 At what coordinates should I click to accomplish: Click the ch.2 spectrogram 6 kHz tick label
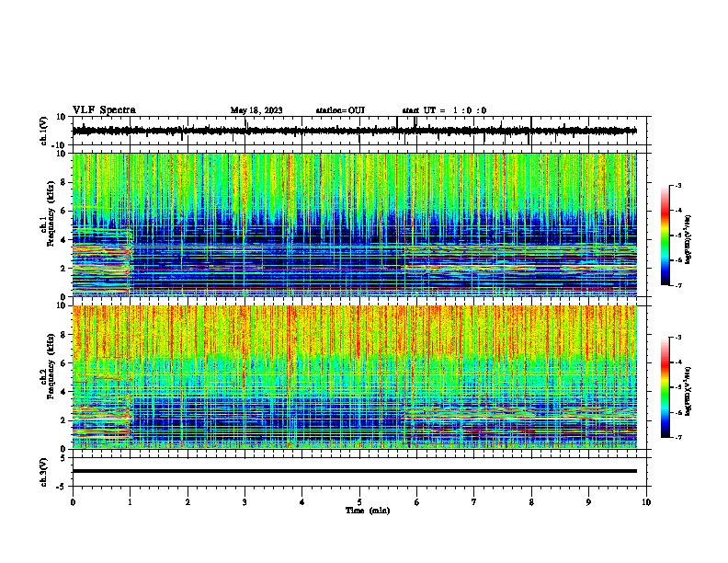click(x=63, y=363)
